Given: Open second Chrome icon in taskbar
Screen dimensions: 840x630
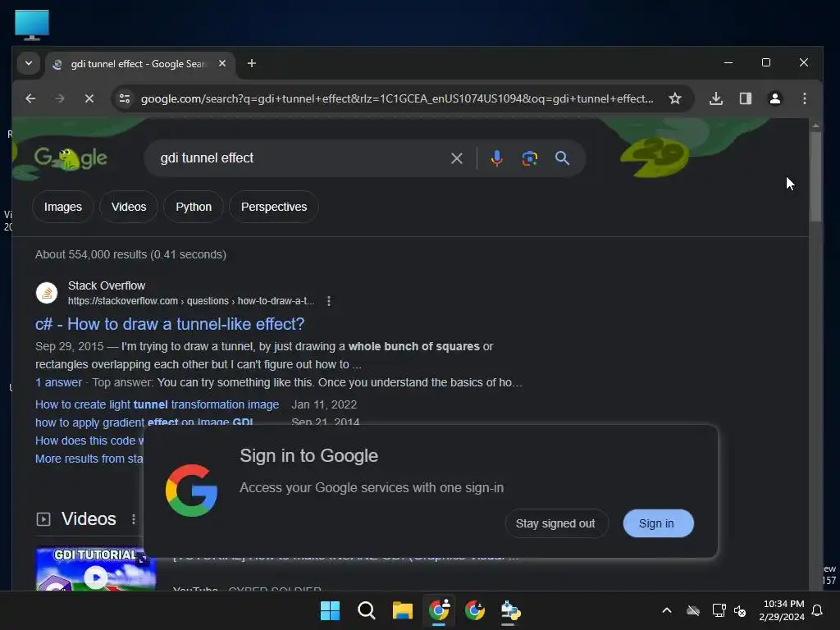Looking at the screenshot, I should pyautogui.click(x=475, y=610).
